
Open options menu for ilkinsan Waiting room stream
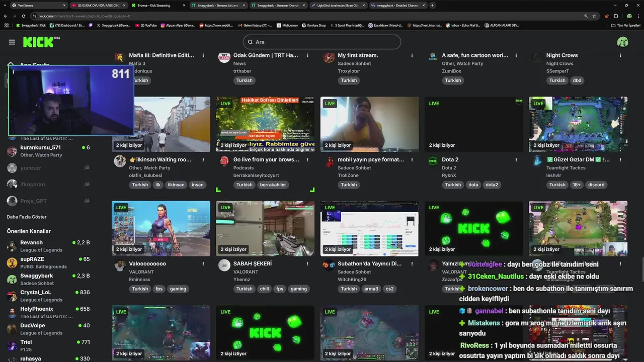click(x=203, y=159)
